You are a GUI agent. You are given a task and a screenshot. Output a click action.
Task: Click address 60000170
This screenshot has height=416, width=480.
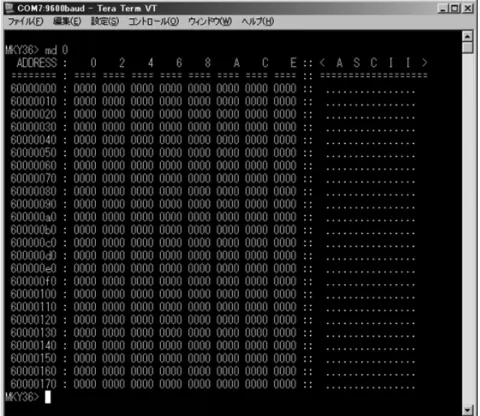pyautogui.click(x=33, y=384)
